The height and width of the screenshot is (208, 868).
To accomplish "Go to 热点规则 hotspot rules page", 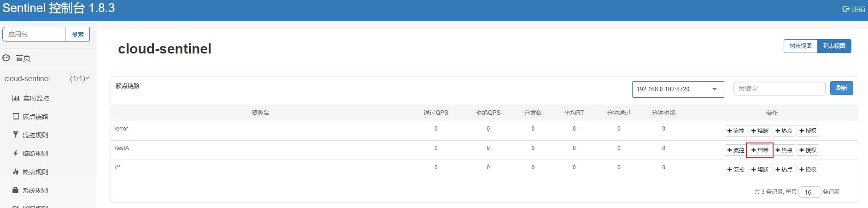I will (30, 172).
